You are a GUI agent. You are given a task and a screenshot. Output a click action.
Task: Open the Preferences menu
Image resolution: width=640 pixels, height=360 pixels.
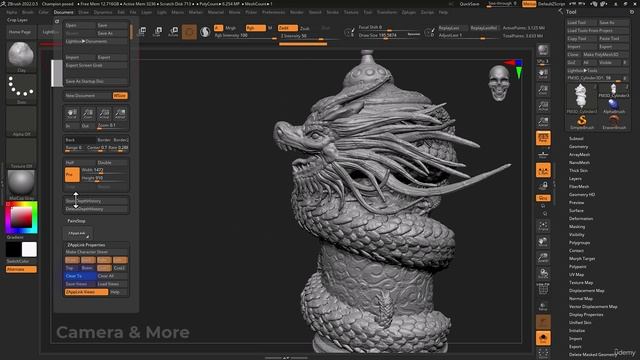click(273, 12)
